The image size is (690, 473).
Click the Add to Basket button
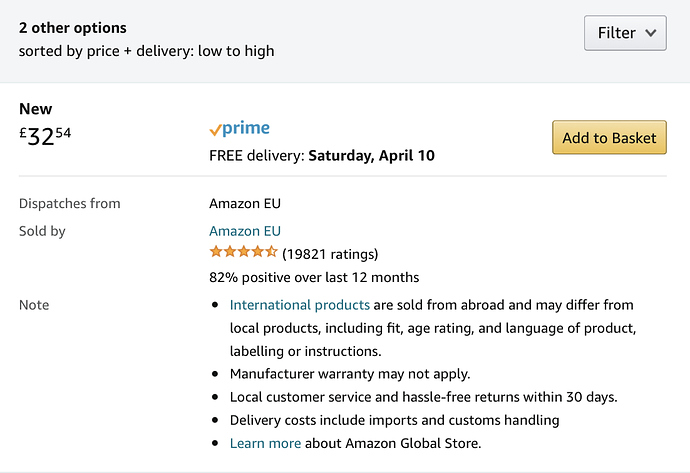pos(609,138)
